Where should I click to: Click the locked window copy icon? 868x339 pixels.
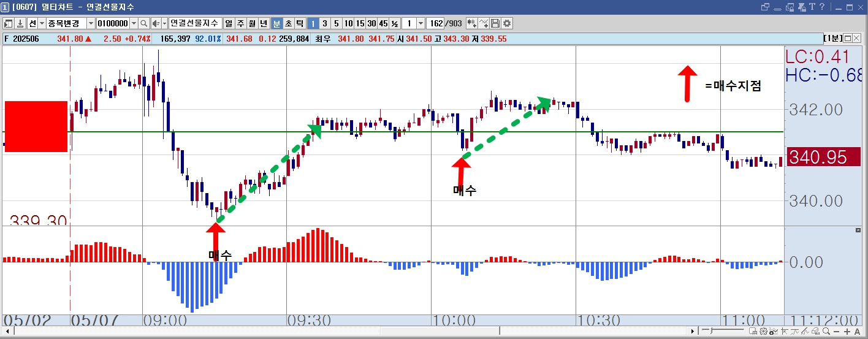790,7
